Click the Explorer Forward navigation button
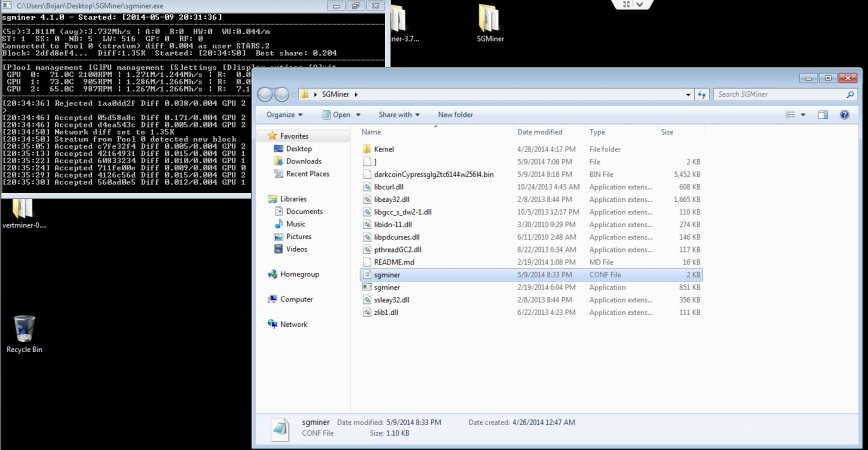The height and width of the screenshot is (450, 868). tap(281, 95)
